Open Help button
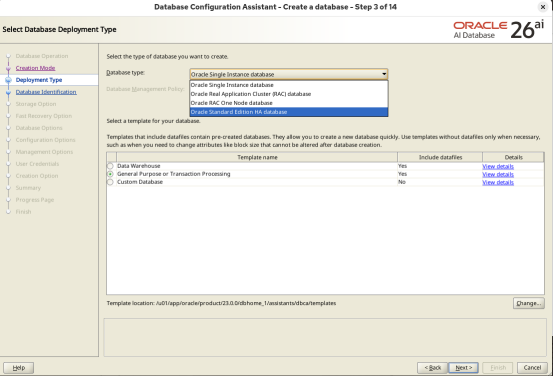This screenshot has width=554, height=376. click(19, 368)
